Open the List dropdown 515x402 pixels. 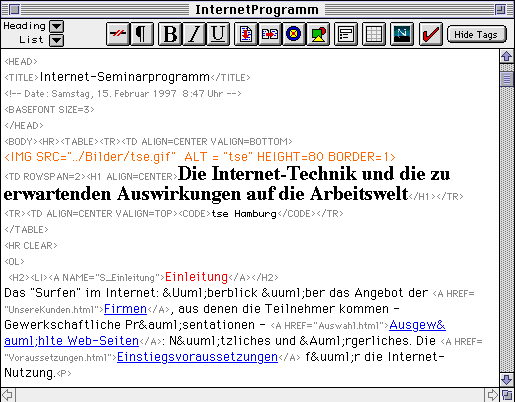(x=56, y=40)
